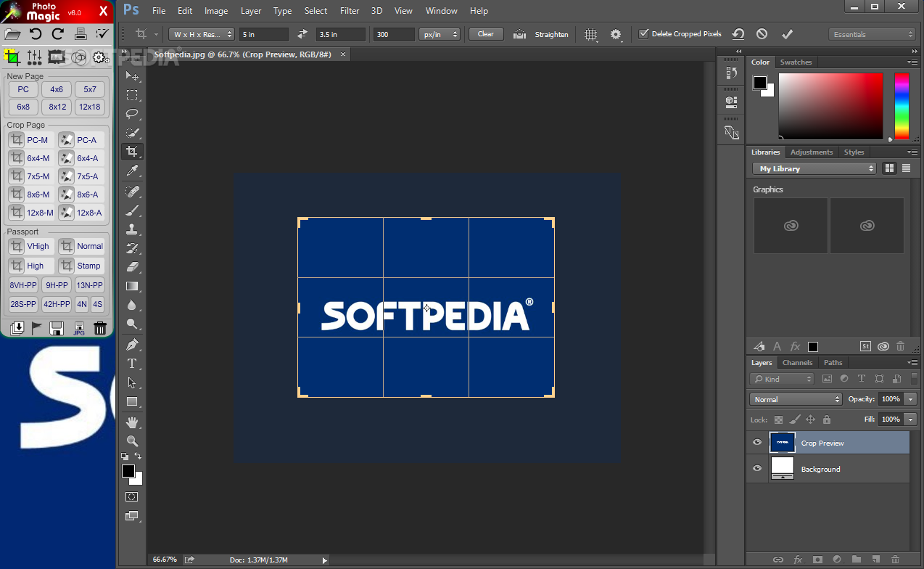Open the Opacity slider dropdown arrow
This screenshot has width=924, height=569.
(x=910, y=399)
